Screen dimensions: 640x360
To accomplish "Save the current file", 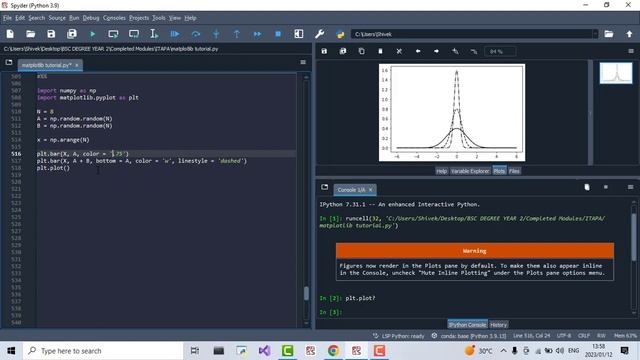I will tap(51, 34).
